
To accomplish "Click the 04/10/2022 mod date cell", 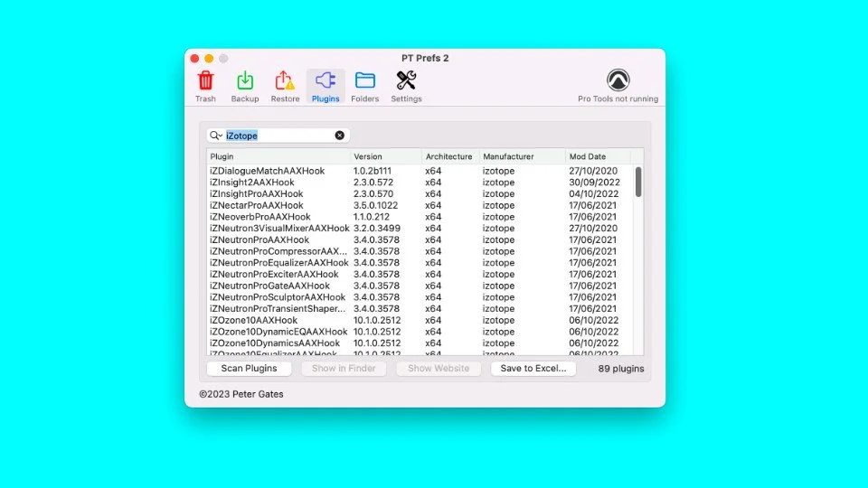I will pos(594,194).
